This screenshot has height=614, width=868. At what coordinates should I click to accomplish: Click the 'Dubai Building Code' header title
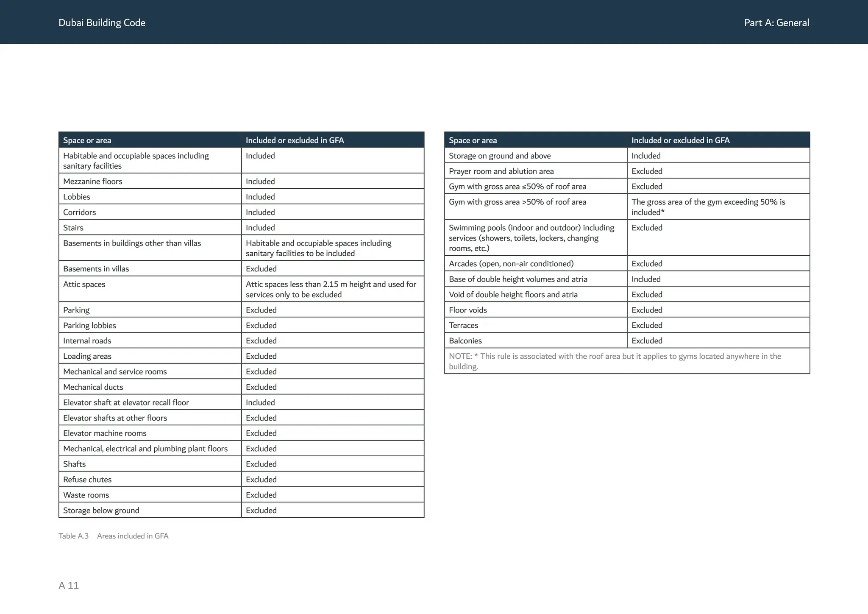102,23
